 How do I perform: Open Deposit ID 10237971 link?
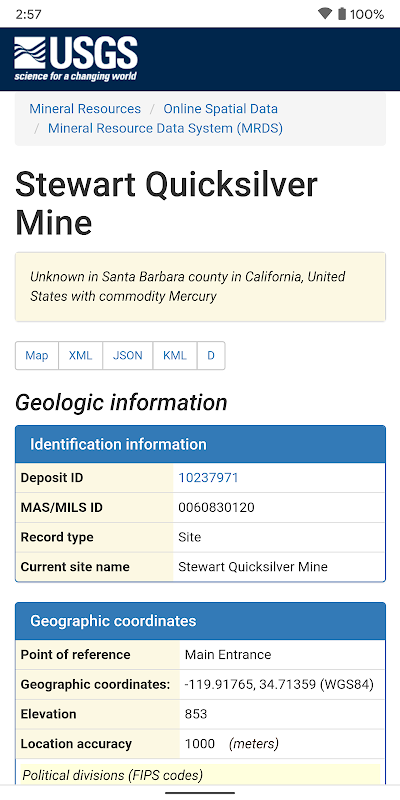click(208, 478)
